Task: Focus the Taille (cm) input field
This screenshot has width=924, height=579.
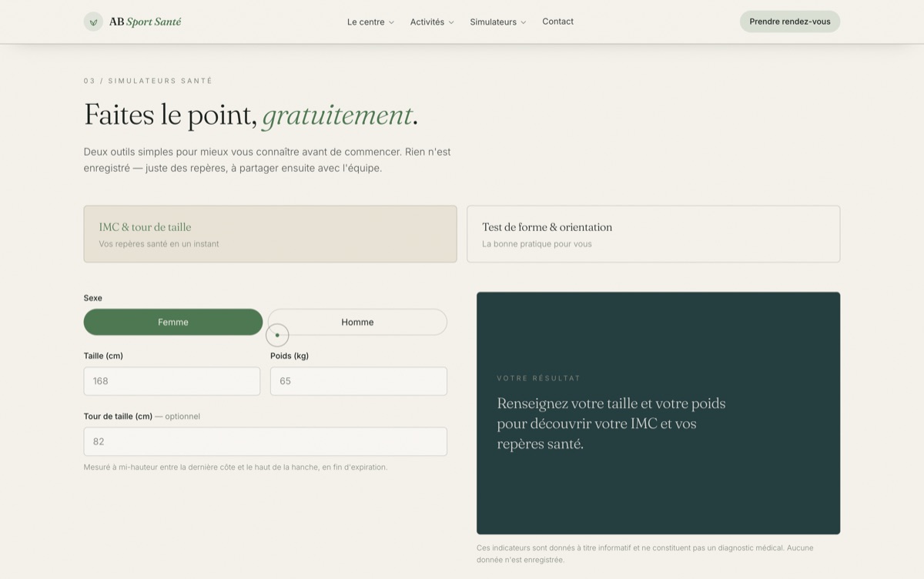Action: [172, 381]
